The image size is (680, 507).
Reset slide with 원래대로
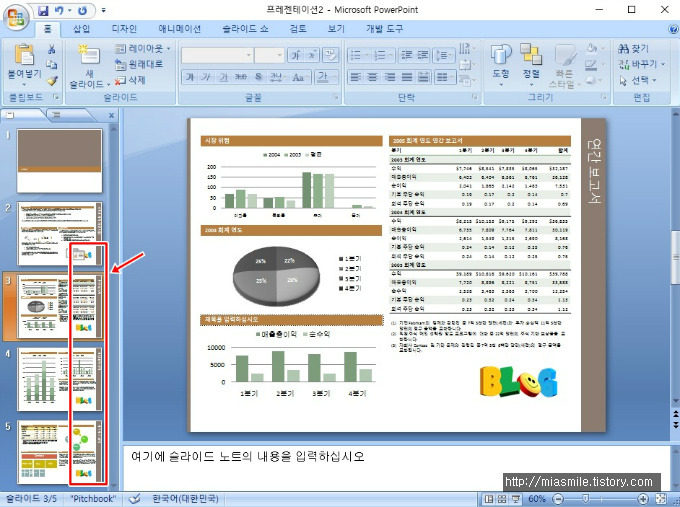tap(139, 65)
